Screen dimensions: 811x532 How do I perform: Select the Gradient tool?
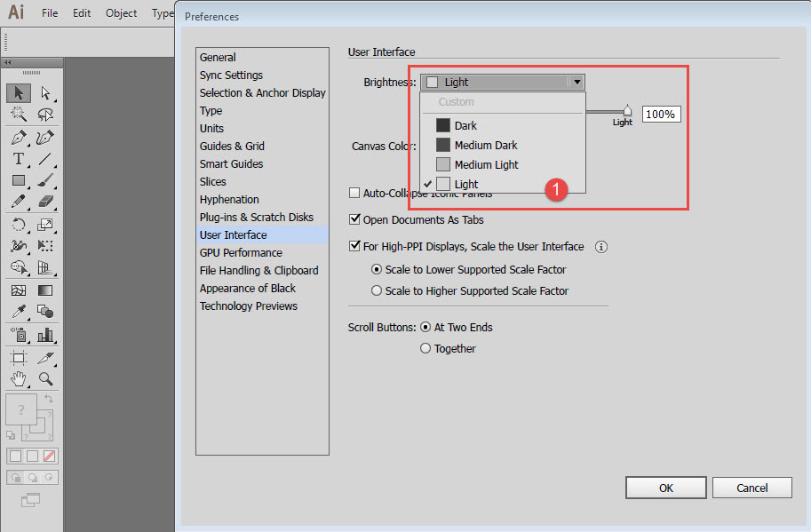pyautogui.click(x=45, y=290)
